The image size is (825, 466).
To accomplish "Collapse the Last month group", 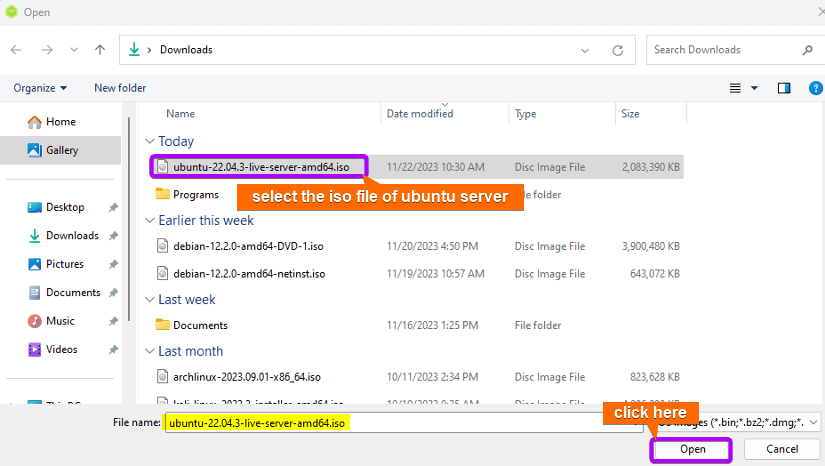I will (x=149, y=351).
